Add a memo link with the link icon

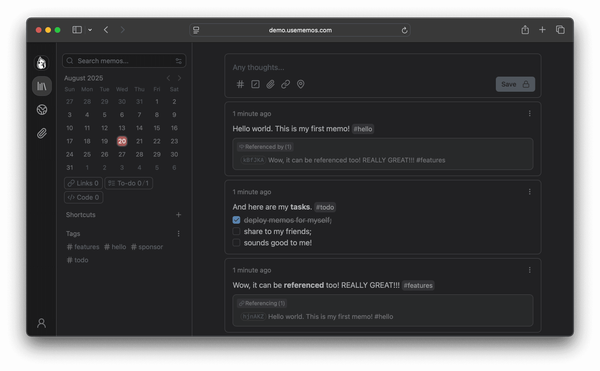pyautogui.click(x=285, y=84)
